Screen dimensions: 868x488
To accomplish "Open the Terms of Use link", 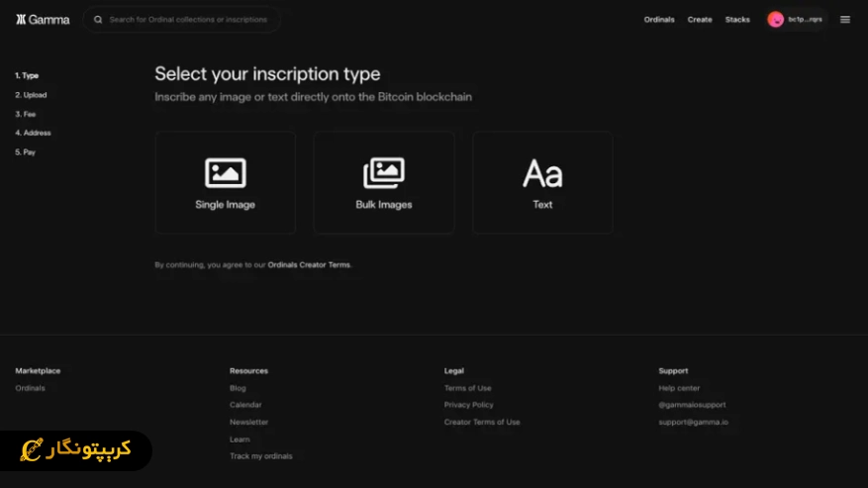I will point(468,388).
